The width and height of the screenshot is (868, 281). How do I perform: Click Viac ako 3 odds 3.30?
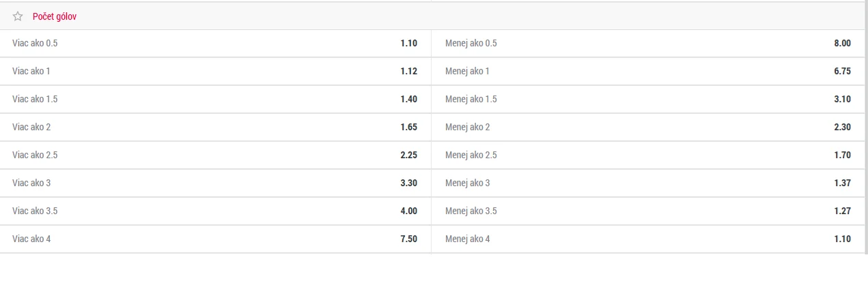pyautogui.click(x=215, y=183)
